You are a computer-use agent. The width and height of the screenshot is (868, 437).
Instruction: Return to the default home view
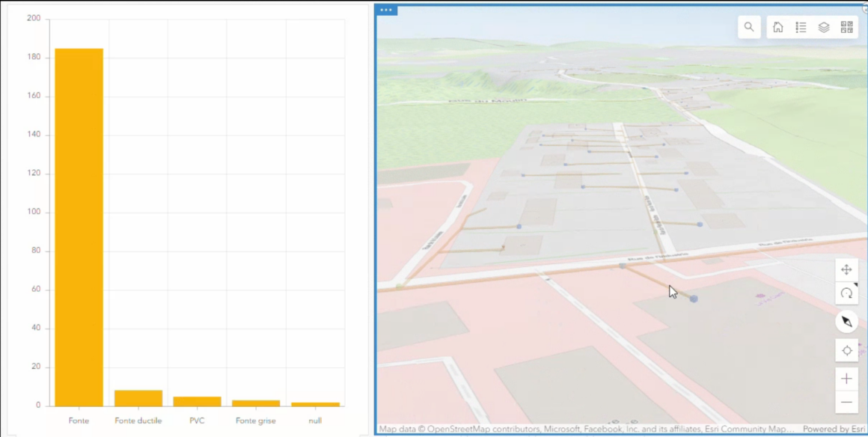point(777,27)
